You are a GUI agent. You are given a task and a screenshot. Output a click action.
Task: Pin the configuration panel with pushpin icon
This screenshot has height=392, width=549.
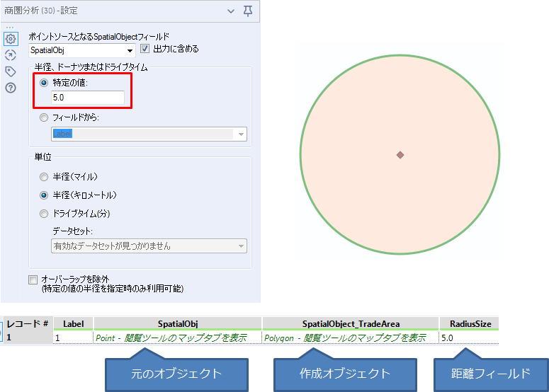tap(247, 11)
